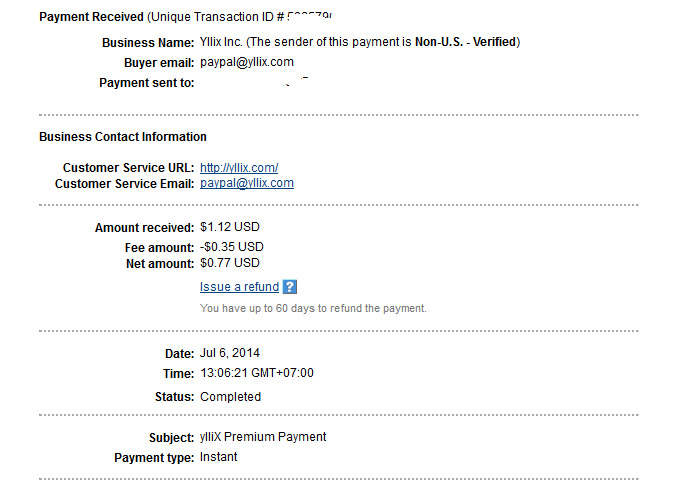The height and width of the screenshot is (484, 695).
Task: Click the Issue a refund link
Action: pos(239,287)
